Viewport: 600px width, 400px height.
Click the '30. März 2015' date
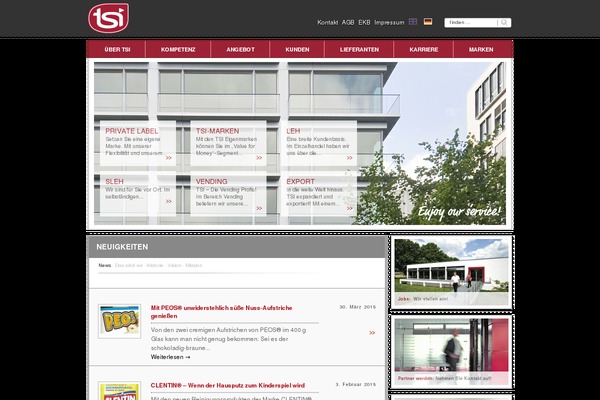(358, 307)
